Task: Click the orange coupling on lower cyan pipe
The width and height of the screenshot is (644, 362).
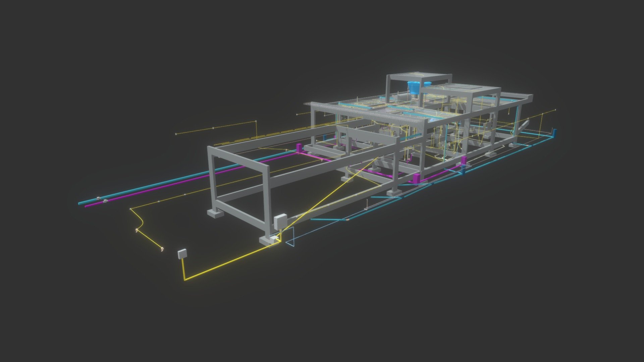Action: tap(347, 220)
